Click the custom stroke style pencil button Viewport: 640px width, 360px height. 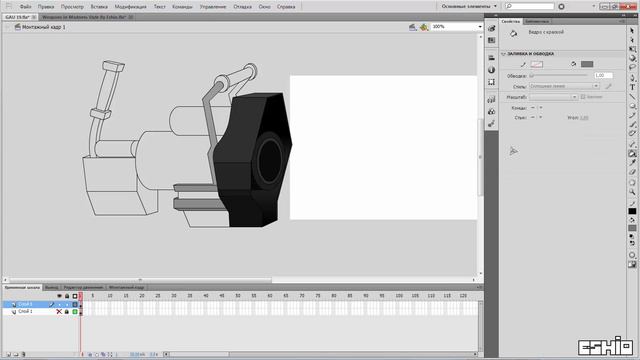[608, 86]
